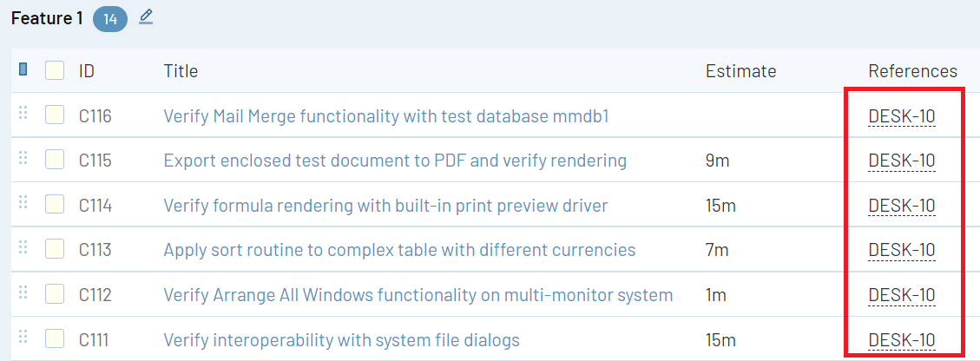This screenshot has height=361, width=980.
Task: Click the drag handle next to C112
Action: pyautogui.click(x=23, y=292)
